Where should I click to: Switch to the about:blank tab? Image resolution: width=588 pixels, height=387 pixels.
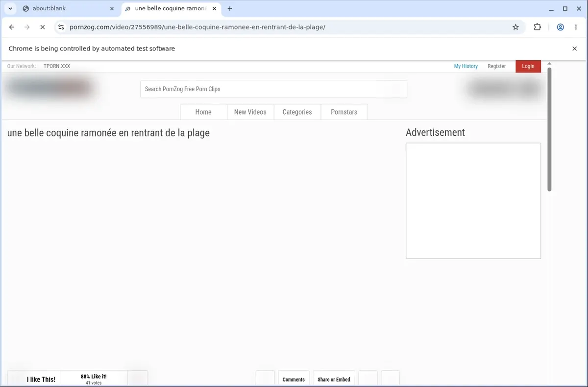coord(68,8)
